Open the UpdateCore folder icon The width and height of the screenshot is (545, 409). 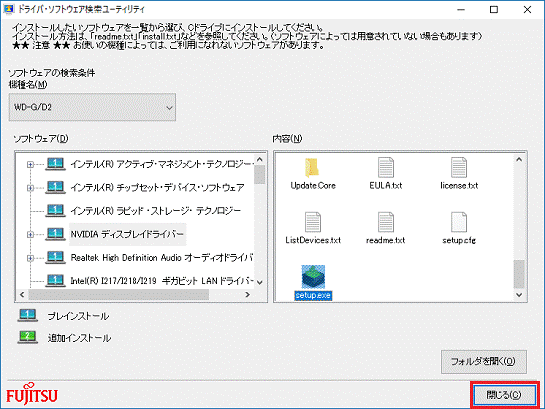[x=312, y=168]
